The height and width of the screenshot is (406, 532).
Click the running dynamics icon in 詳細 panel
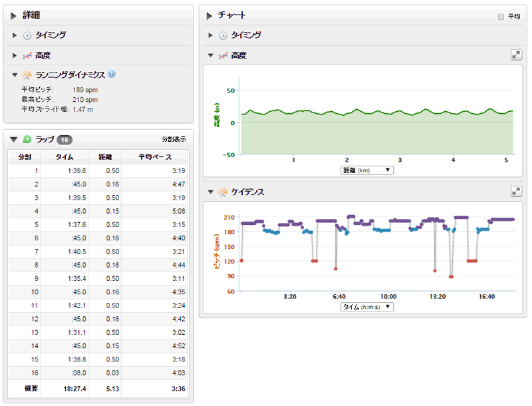[27, 75]
